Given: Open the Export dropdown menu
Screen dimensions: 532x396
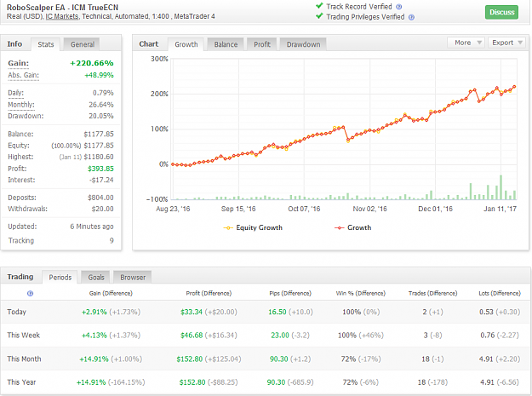Looking at the screenshot, I should click(506, 43).
